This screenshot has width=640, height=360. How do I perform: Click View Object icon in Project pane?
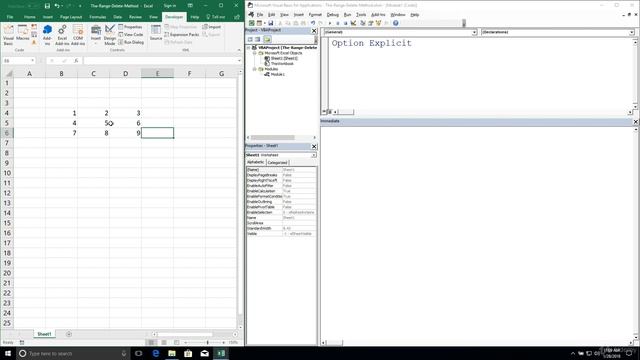(258, 39)
